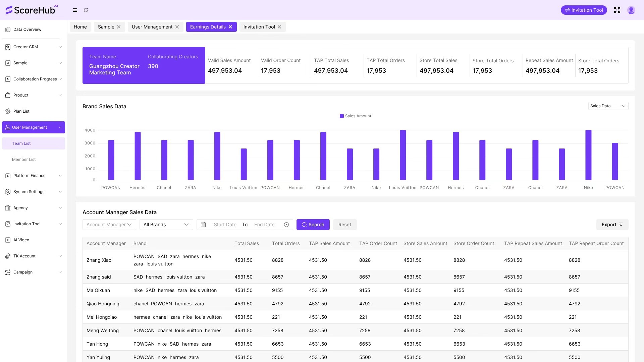Click the End Date field
The width and height of the screenshot is (644, 362).
click(264, 225)
